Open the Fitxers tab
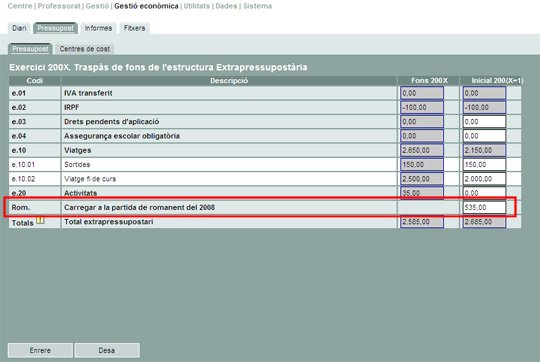540x362 pixels. pos(134,28)
